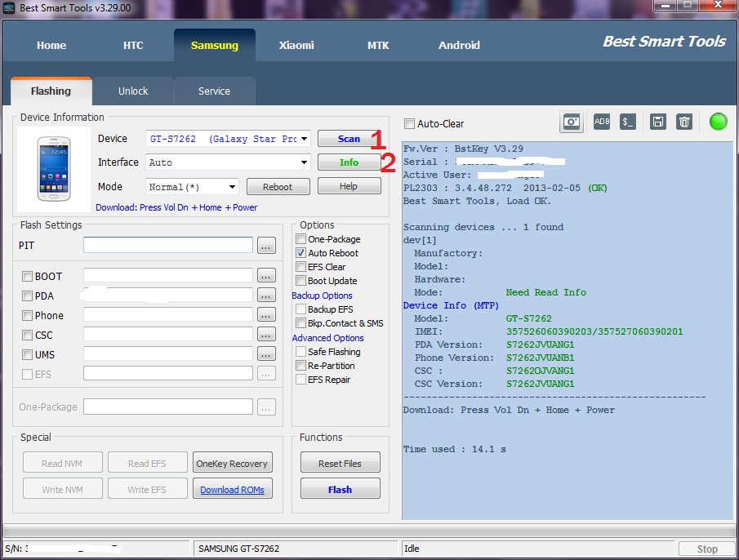Enable the Re-Partition option
Viewport: 739px width, 560px height.
(x=300, y=366)
